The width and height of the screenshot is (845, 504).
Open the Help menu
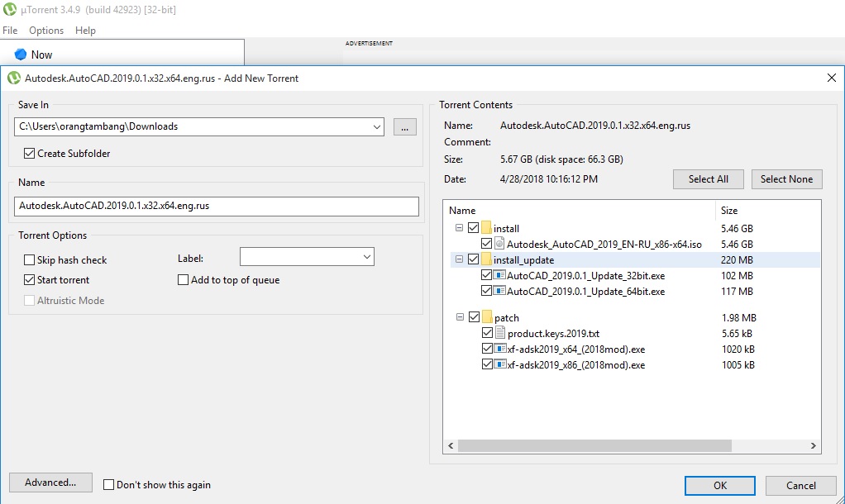point(85,30)
